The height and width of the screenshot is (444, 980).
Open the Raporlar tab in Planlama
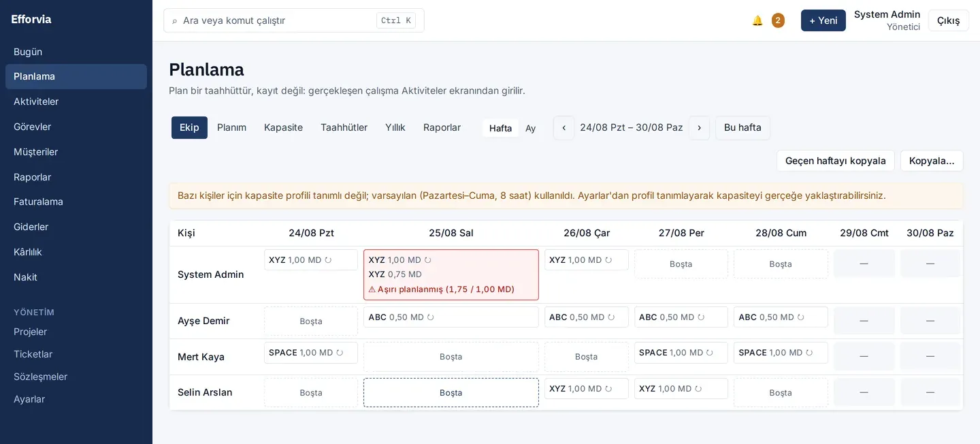(x=442, y=128)
